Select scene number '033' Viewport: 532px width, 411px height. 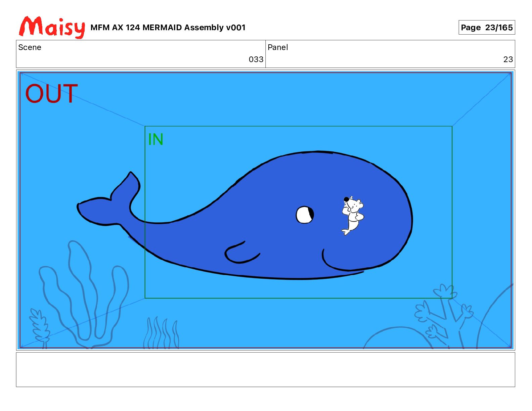click(x=256, y=59)
